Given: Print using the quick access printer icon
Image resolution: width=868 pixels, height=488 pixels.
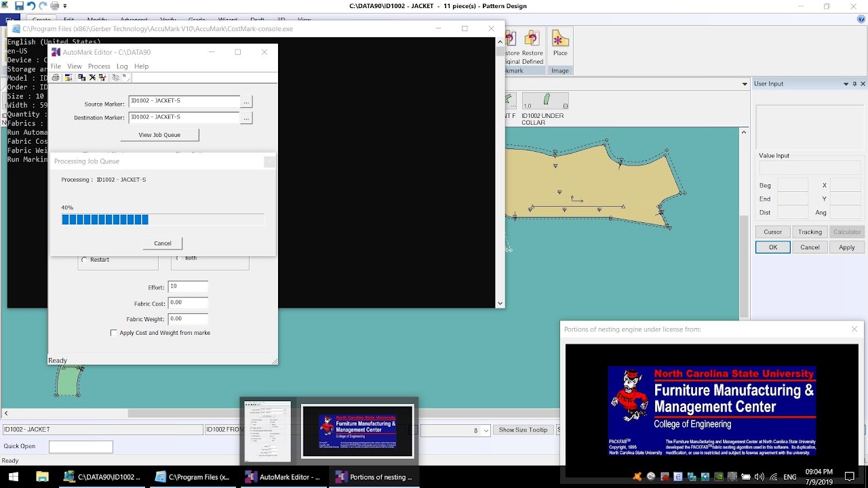Looking at the screenshot, I should click(55, 6).
